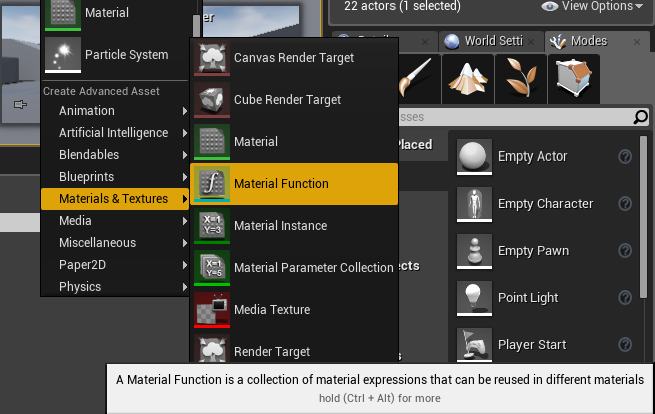655x414 pixels.
Task: Open help for Point Light
Action: [625, 298]
